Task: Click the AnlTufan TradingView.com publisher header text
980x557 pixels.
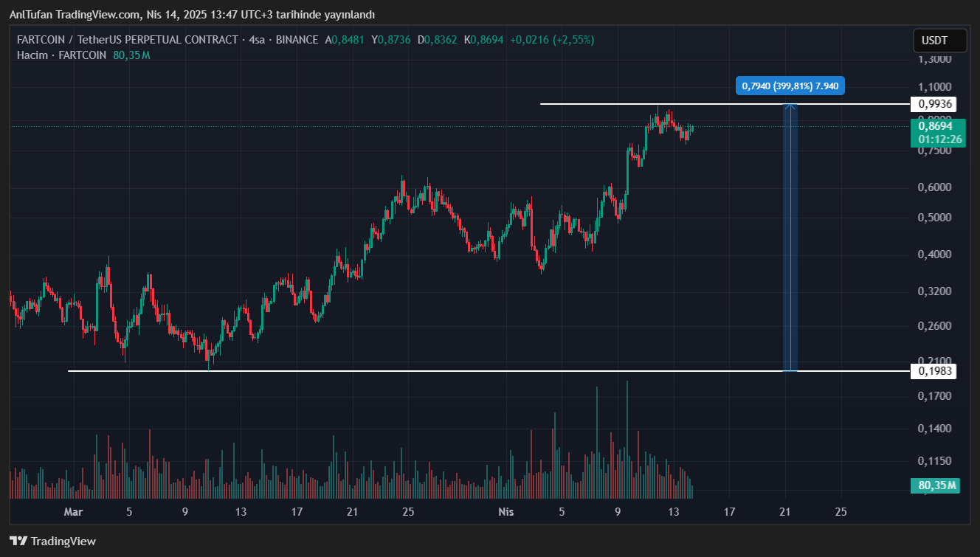Action: [192, 15]
